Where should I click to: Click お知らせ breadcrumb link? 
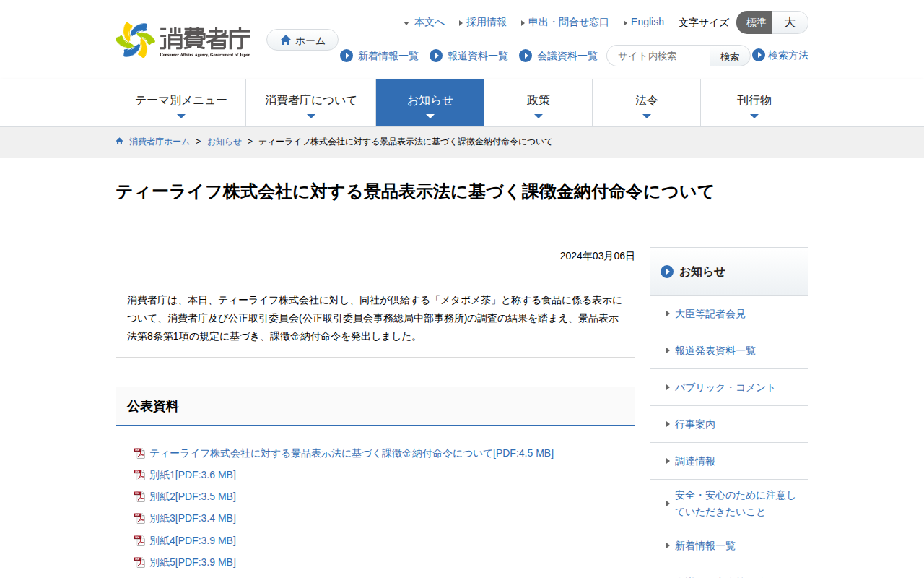point(225,142)
